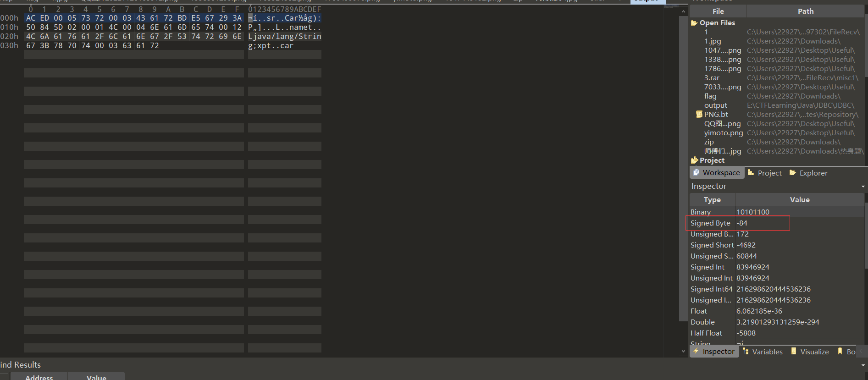This screenshot has width=868, height=380.
Task: Click the Value column header in Inspector
Action: 800,200
